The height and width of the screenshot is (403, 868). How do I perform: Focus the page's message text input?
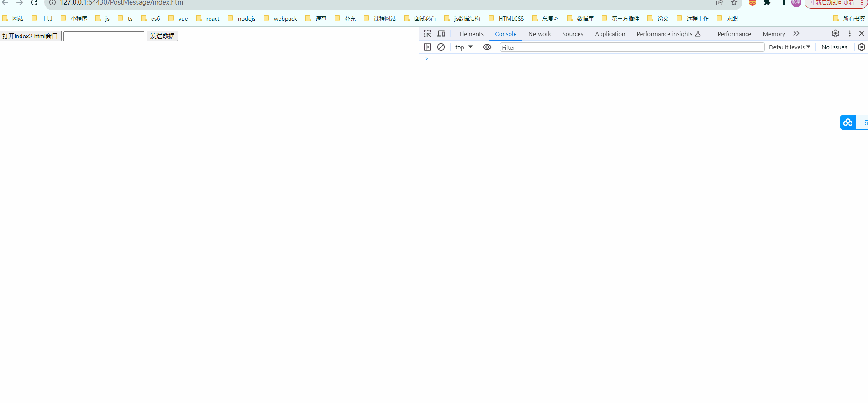[104, 36]
